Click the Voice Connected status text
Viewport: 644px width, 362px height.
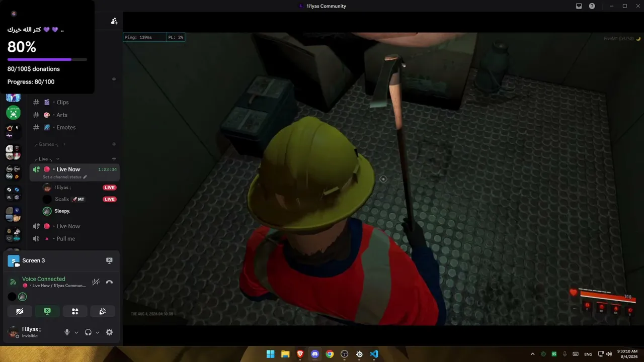pyautogui.click(x=43, y=279)
